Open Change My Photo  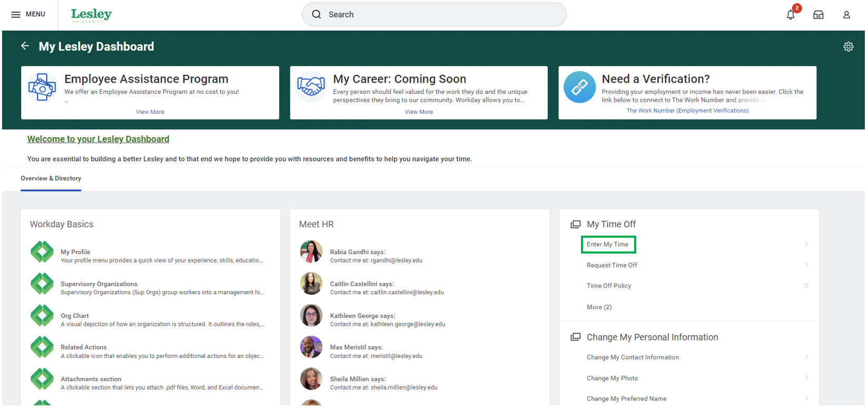tap(613, 378)
